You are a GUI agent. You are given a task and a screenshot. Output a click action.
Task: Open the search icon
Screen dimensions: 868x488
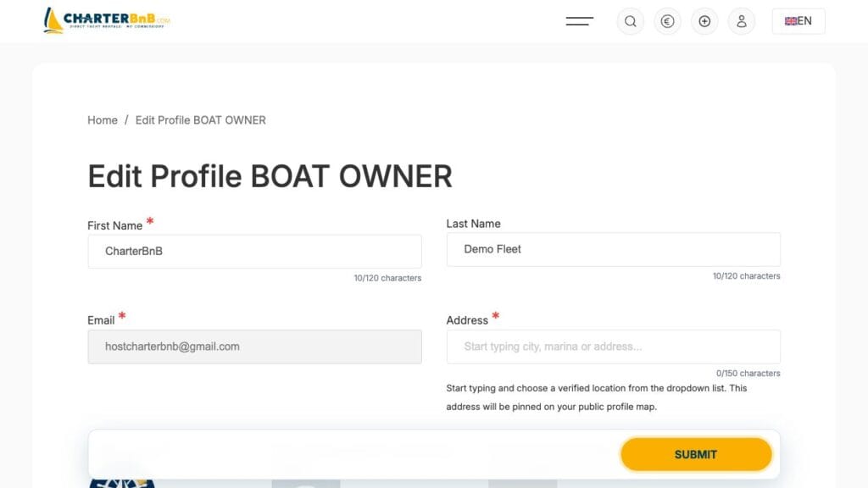631,21
